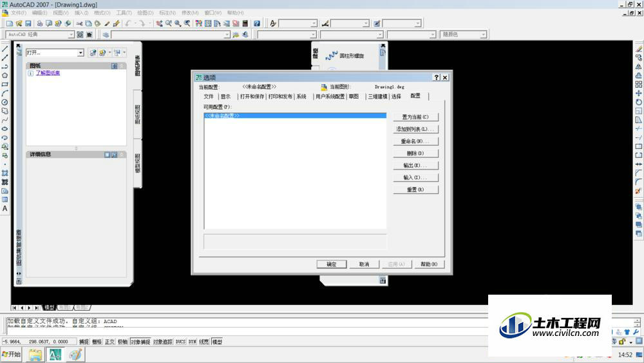Click the workspace settings gear icon
The image size is (644, 363).
pos(80,35)
